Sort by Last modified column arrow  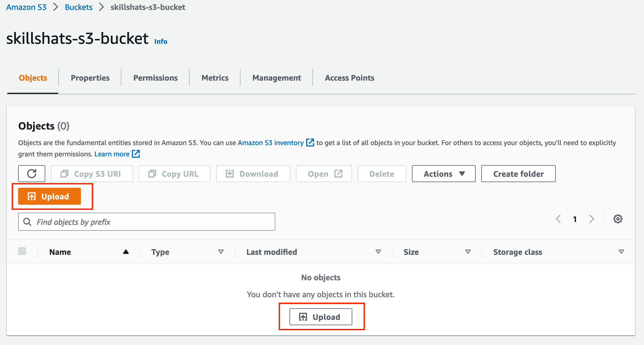[x=378, y=252]
